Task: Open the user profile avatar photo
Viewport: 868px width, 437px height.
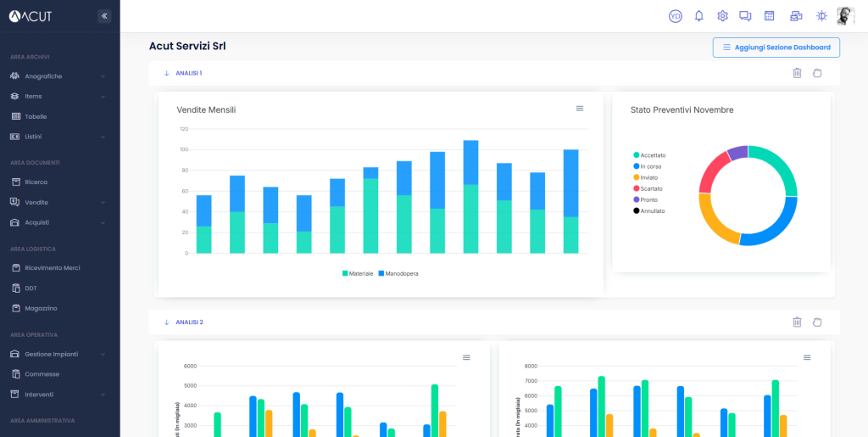Action: [845, 16]
